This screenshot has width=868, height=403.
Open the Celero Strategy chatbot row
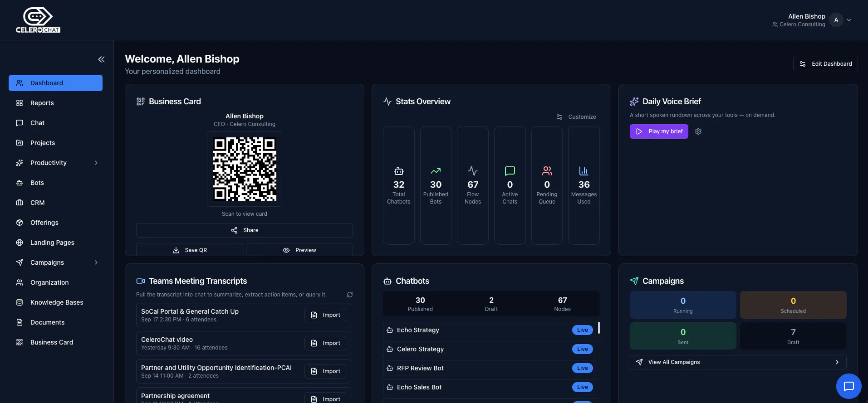pos(489,349)
